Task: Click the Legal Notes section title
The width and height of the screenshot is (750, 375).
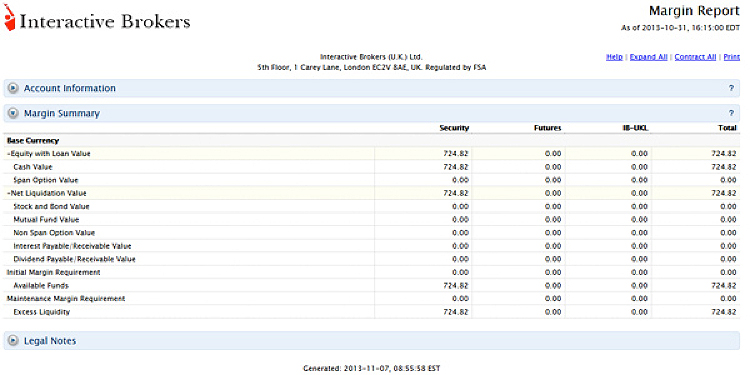Action: pos(50,341)
